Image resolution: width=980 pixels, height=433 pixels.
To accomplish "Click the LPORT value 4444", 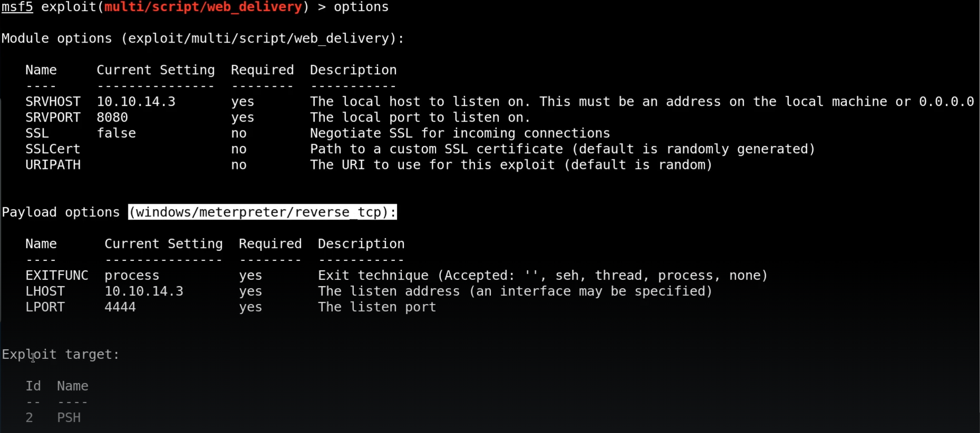I will (120, 307).
